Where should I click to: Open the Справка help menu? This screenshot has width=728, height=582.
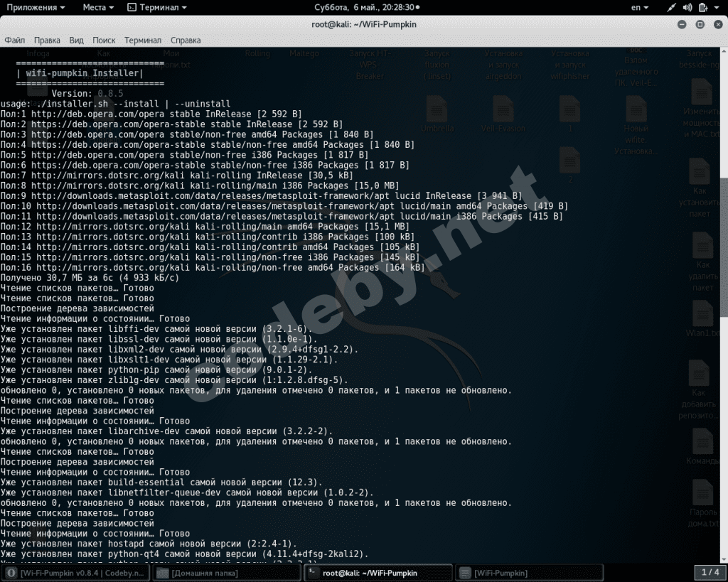(x=186, y=41)
